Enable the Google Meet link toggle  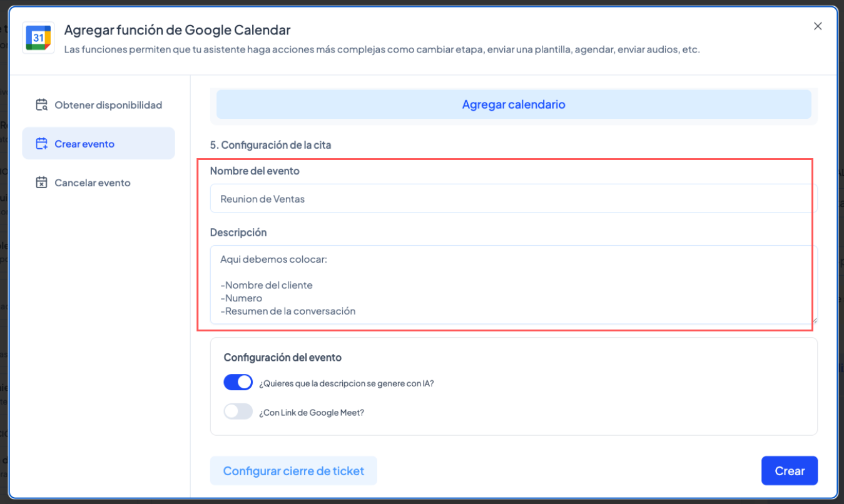click(238, 411)
